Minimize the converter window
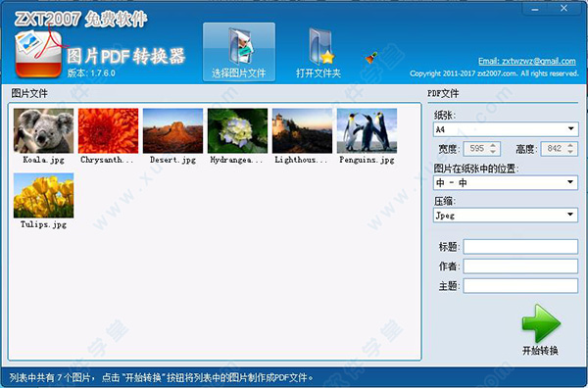 tap(535, 9)
